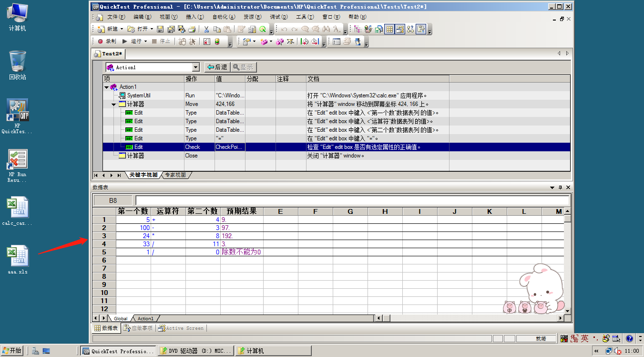Open the 开始 Start button
This screenshot has height=357, width=644.
[x=12, y=351]
